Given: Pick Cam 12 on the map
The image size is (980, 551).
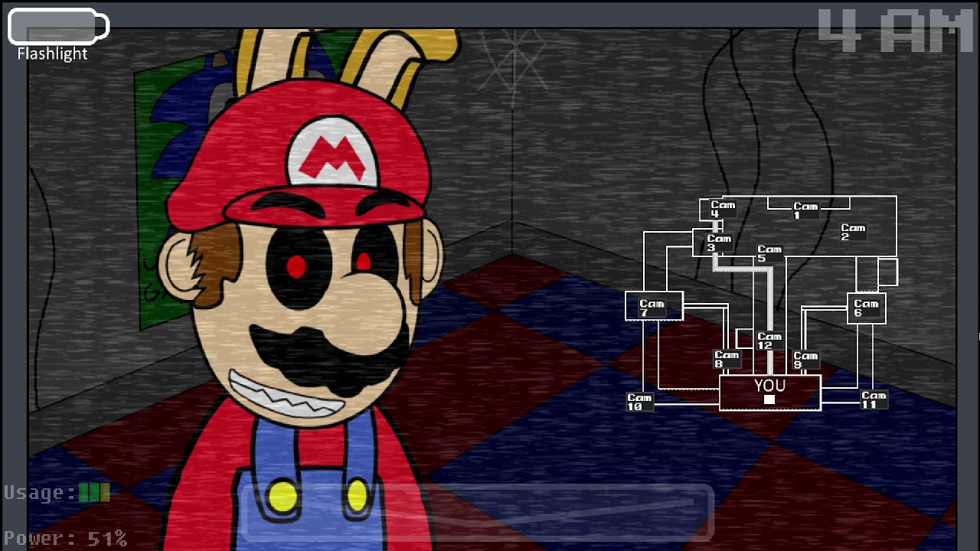Looking at the screenshot, I should click(769, 341).
